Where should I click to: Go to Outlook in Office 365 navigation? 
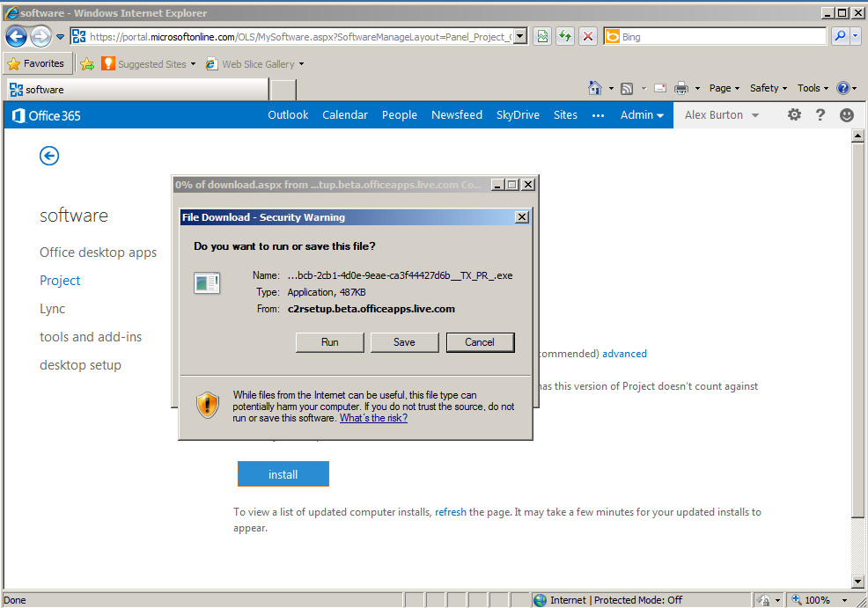pyautogui.click(x=289, y=115)
